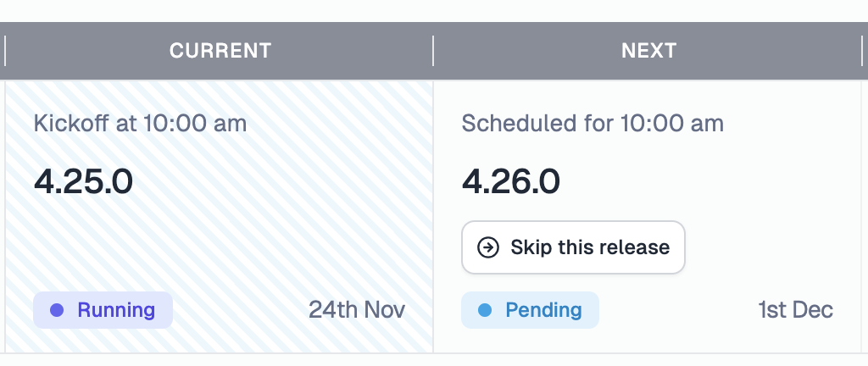The image size is (868, 366).
Task: Click the word Pending in status badge
Action: [x=543, y=310]
